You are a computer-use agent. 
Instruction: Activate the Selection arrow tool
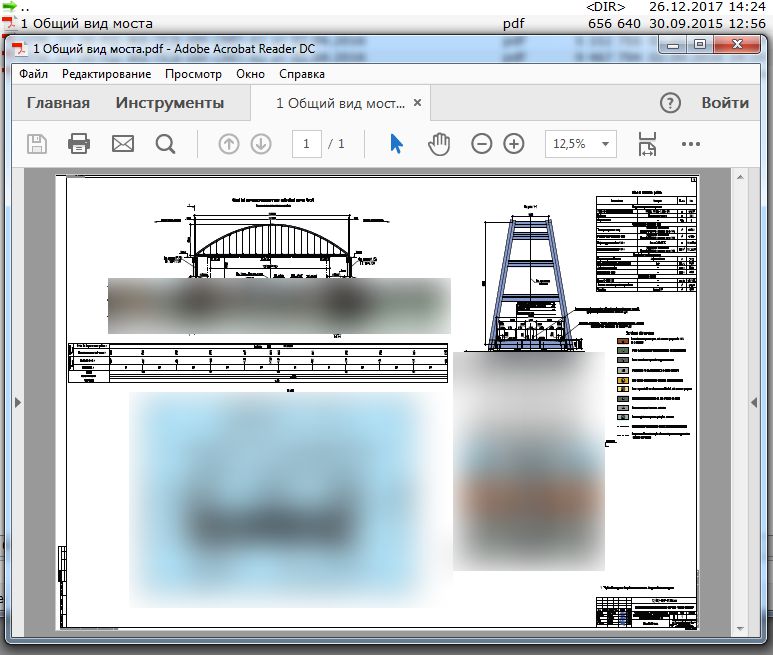click(x=396, y=144)
